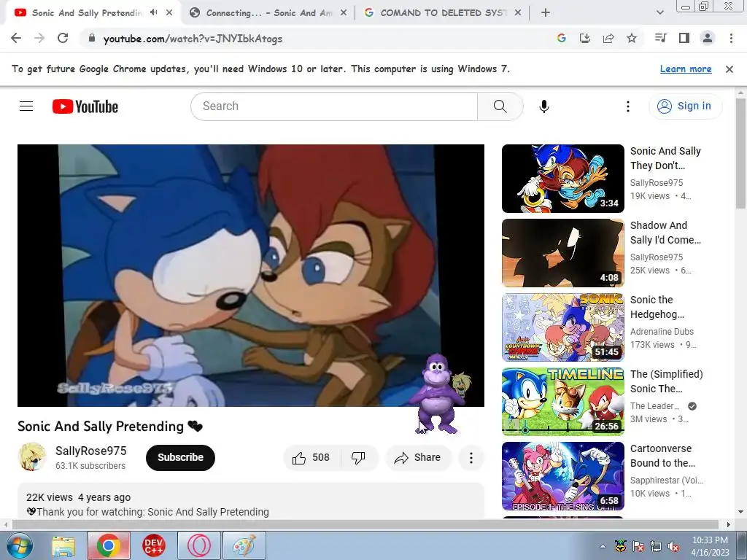Screen dimensions: 747x560
Task: Click 'The Leader...' channel name
Action: point(655,405)
